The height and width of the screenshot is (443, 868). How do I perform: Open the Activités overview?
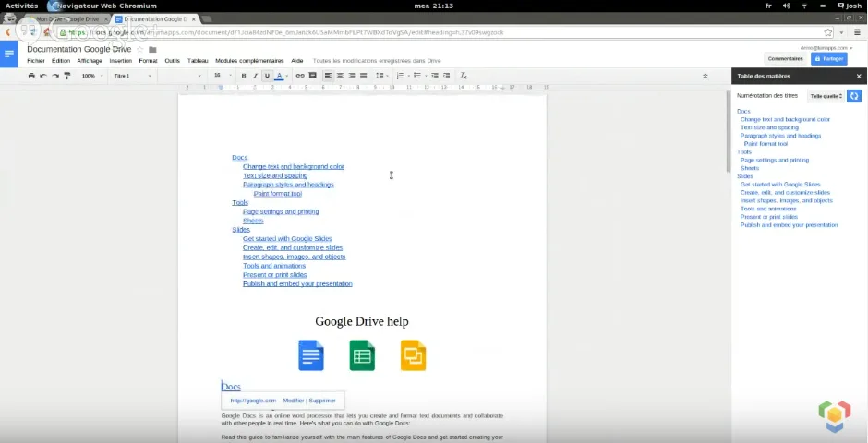21,6
